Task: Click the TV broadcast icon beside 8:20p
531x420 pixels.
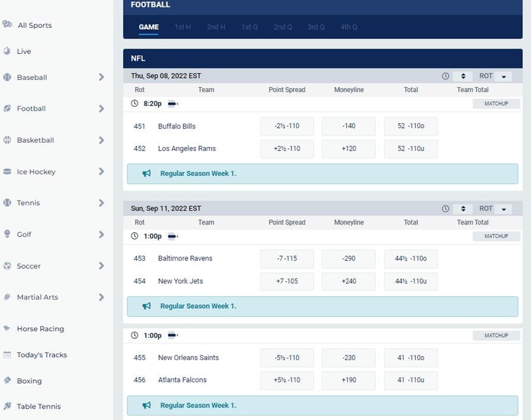Action: [x=173, y=104]
